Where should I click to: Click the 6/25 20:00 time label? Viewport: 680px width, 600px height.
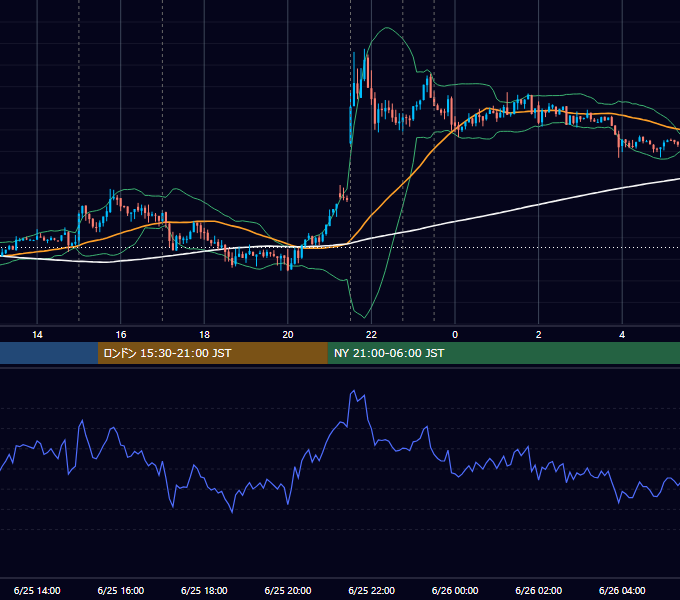(x=288, y=590)
